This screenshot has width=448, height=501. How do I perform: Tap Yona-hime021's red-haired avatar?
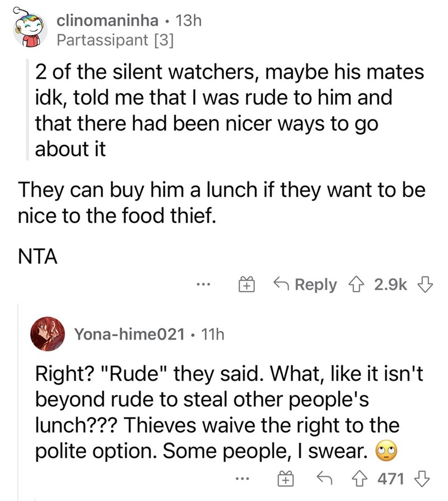tap(48, 334)
